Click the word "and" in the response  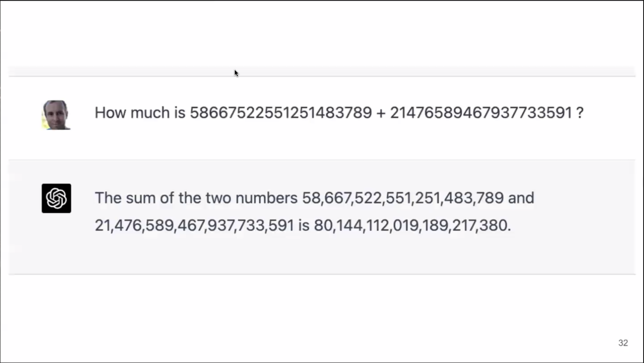[521, 198]
